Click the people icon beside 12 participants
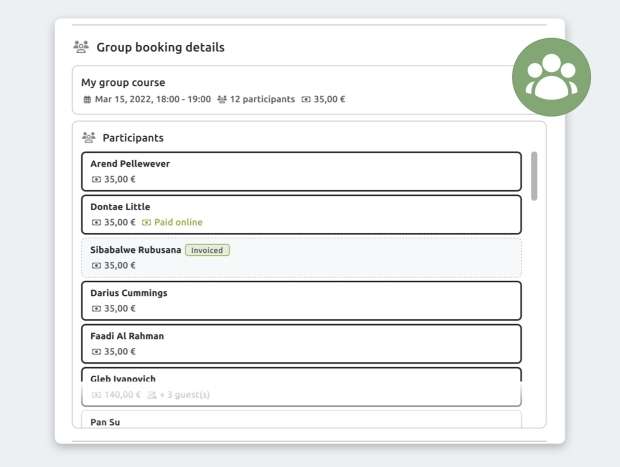The width and height of the screenshot is (620, 467). click(222, 100)
